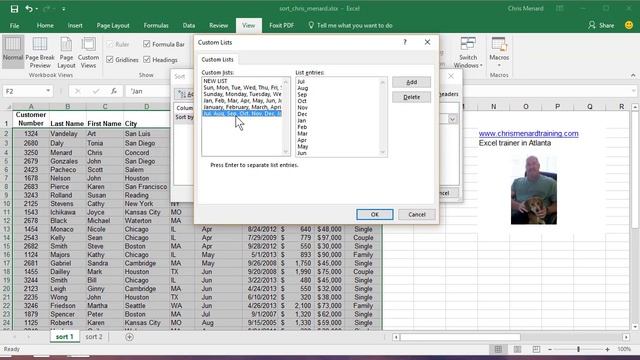
Task: Select the sort 1 sheet tab
Action: (64, 337)
